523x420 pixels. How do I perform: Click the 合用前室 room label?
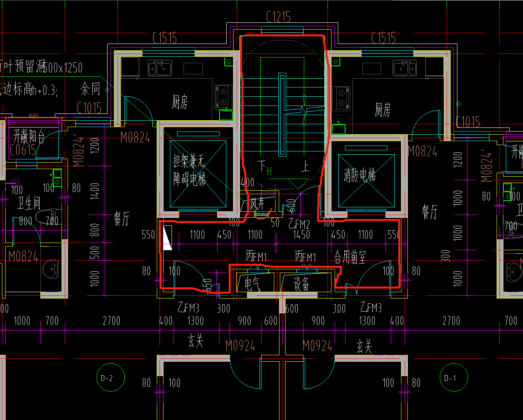(350, 257)
